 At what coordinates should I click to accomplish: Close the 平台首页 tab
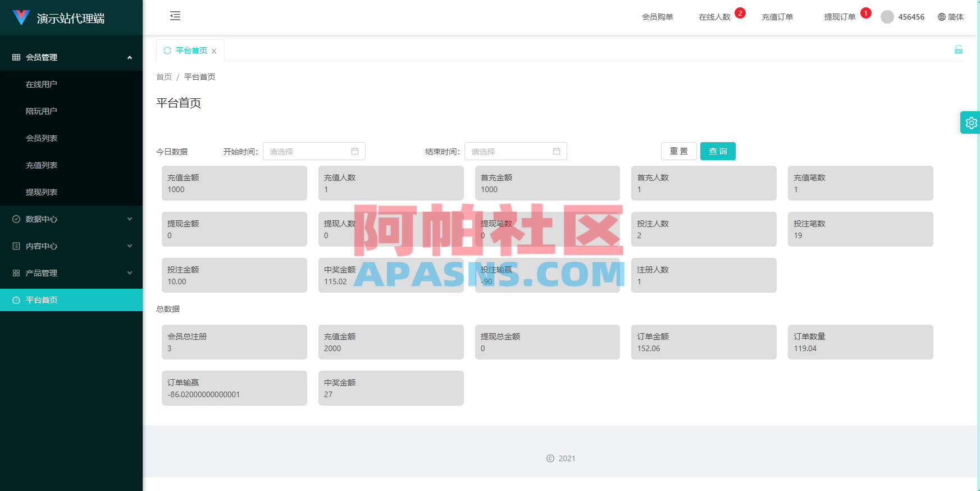(x=214, y=51)
